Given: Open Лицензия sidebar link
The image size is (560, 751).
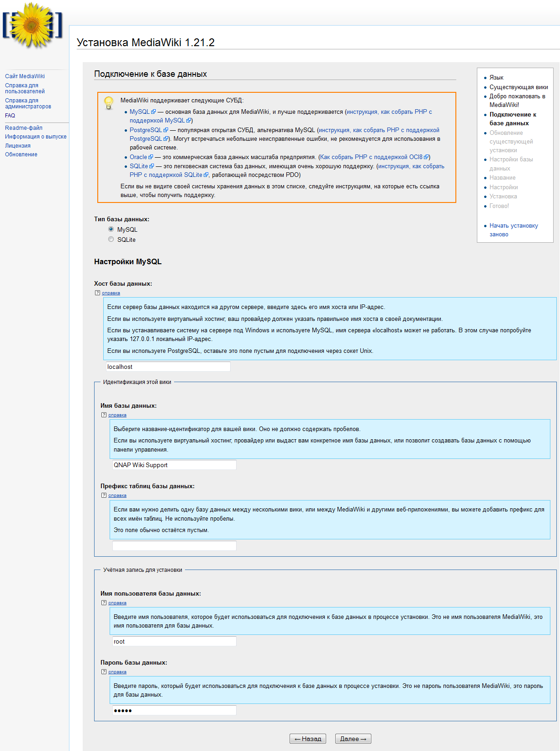Looking at the screenshot, I should [18, 146].
